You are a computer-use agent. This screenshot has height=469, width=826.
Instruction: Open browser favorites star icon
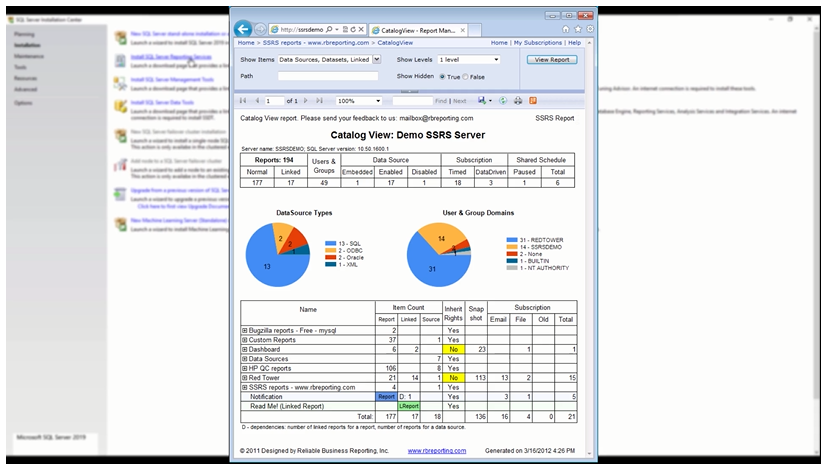pyautogui.click(x=578, y=30)
